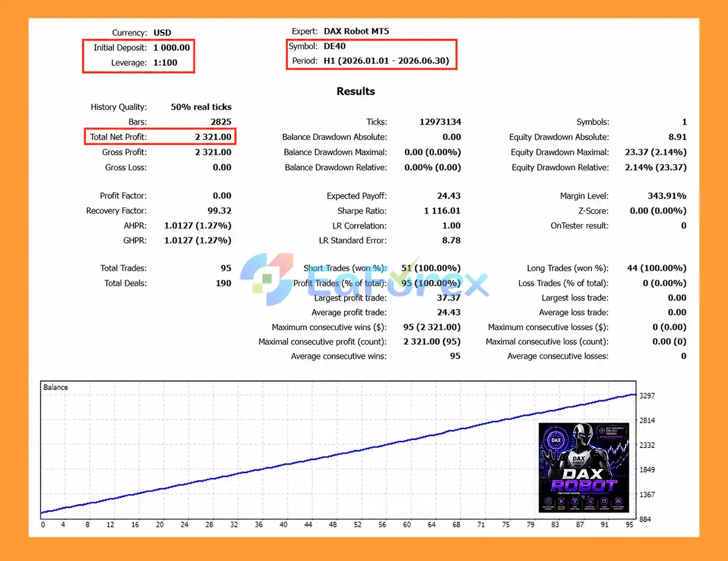Click the 48 tick on chart x-axis
Viewport: 728px width, 561px height.
pyautogui.click(x=333, y=524)
